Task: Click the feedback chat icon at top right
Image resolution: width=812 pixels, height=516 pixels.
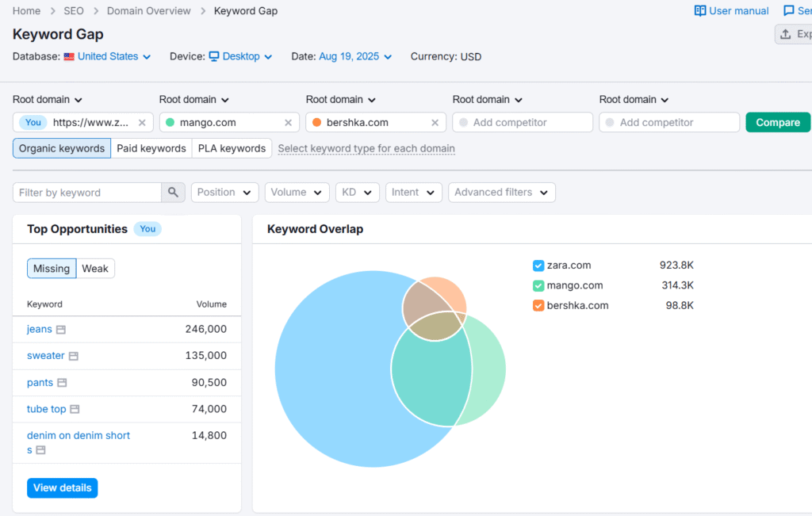Action: pos(789,11)
